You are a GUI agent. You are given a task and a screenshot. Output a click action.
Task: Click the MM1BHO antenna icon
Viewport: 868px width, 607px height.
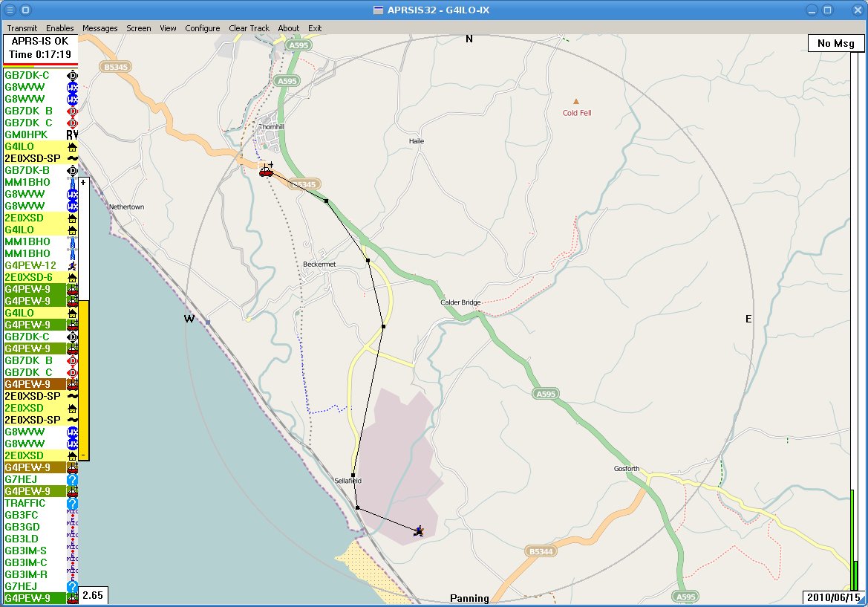click(x=71, y=242)
